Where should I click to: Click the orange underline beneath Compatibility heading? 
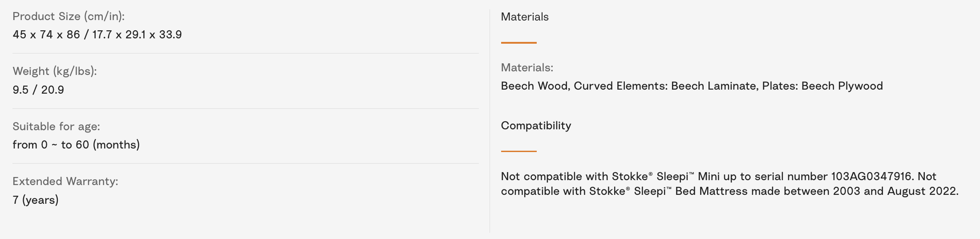tap(518, 151)
